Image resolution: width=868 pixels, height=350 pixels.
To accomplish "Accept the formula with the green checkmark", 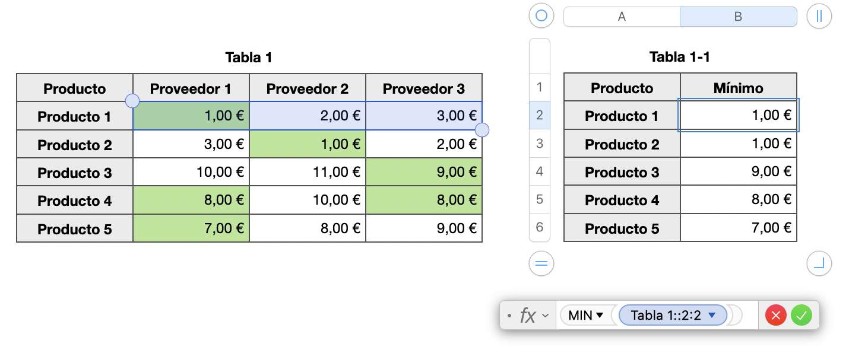I will click(801, 315).
